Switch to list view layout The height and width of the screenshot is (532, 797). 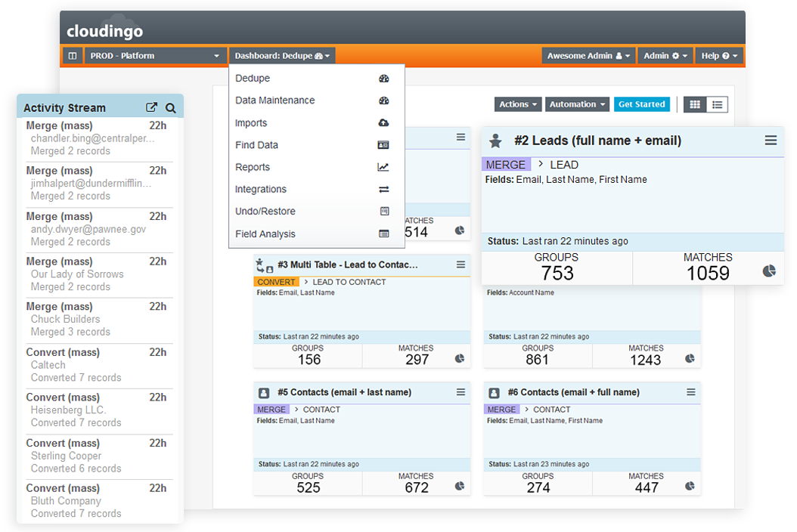click(x=717, y=104)
